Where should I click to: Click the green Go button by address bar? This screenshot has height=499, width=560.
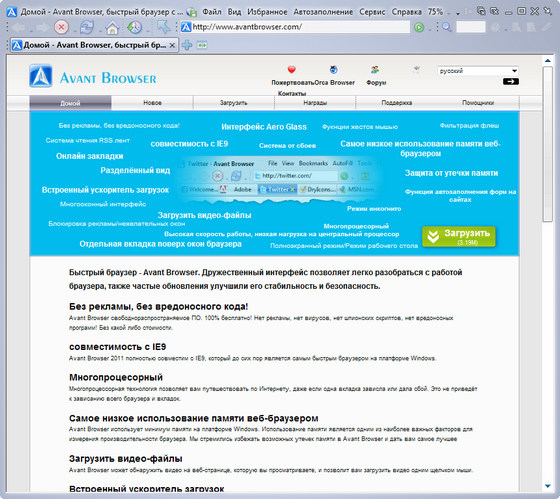coord(419,27)
